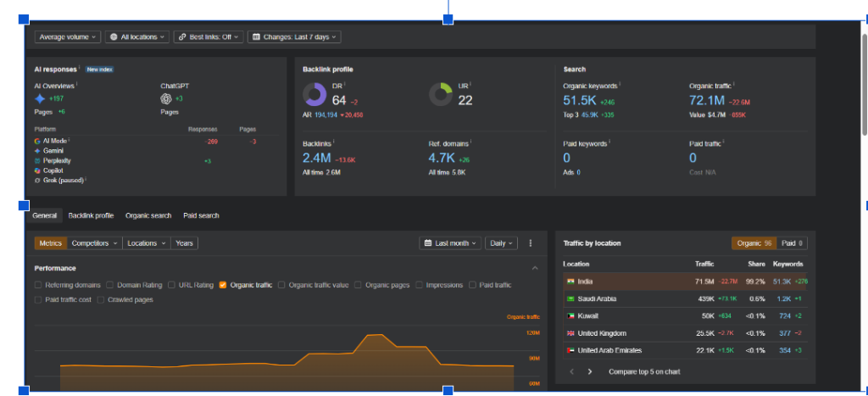
Task: Open the Last month date range dropdown
Action: coord(451,243)
